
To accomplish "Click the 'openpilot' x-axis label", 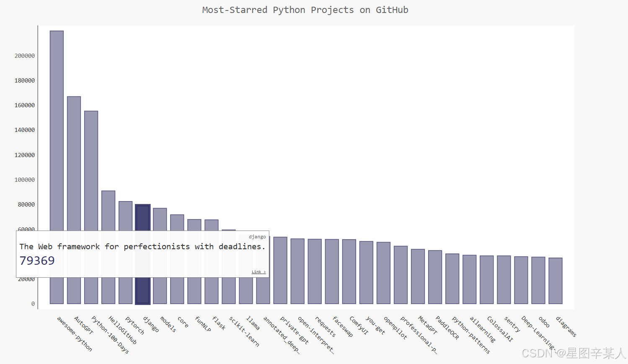I will (395, 328).
